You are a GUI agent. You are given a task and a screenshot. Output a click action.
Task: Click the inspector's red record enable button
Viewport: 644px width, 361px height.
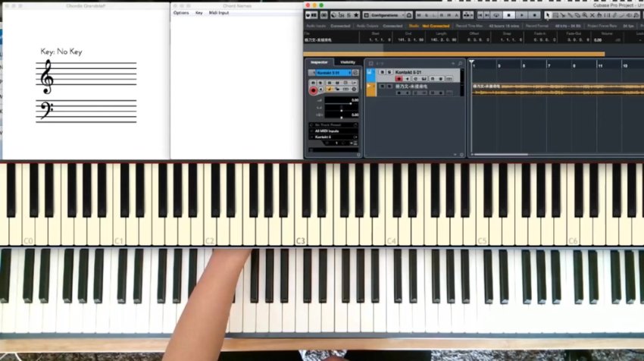(314, 89)
